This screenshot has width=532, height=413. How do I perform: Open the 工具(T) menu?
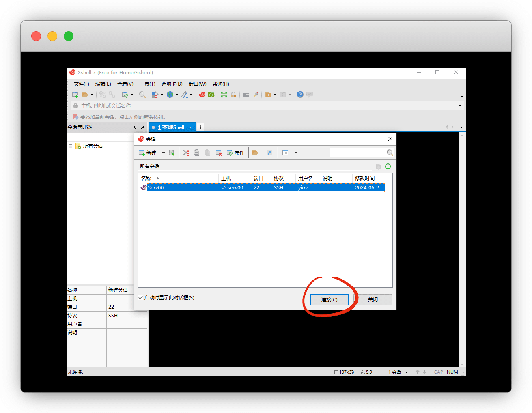click(147, 84)
